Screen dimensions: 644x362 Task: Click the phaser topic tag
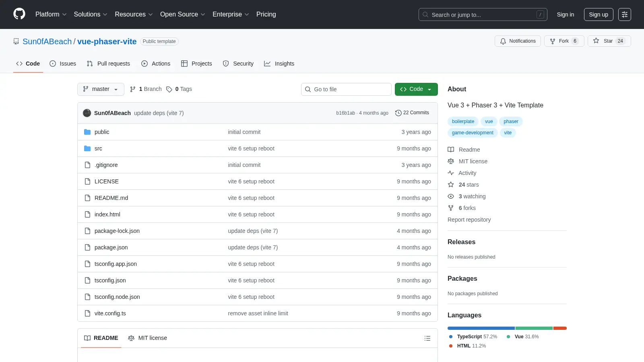click(511, 121)
